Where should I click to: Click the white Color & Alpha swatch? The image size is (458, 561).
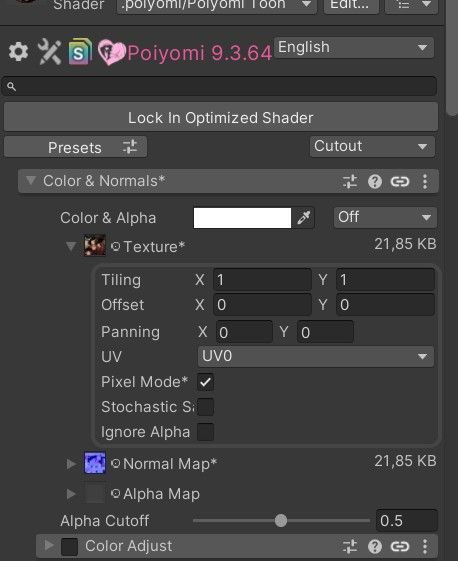click(x=242, y=218)
